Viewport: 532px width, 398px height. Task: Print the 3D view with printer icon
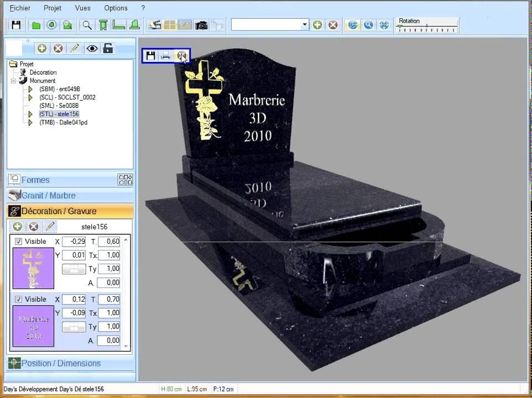[165, 56]
